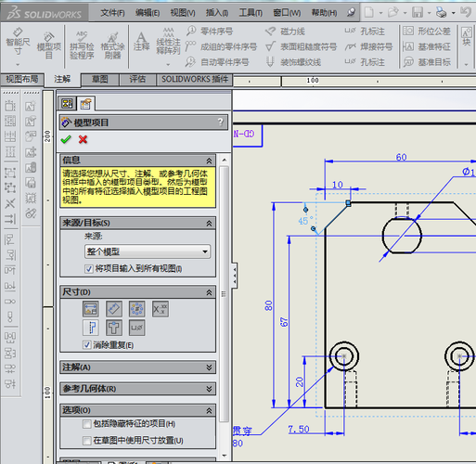Screen dimensions: 476x464
Task: Switch to FeatureManager tree tab icon
Action: 67,103
